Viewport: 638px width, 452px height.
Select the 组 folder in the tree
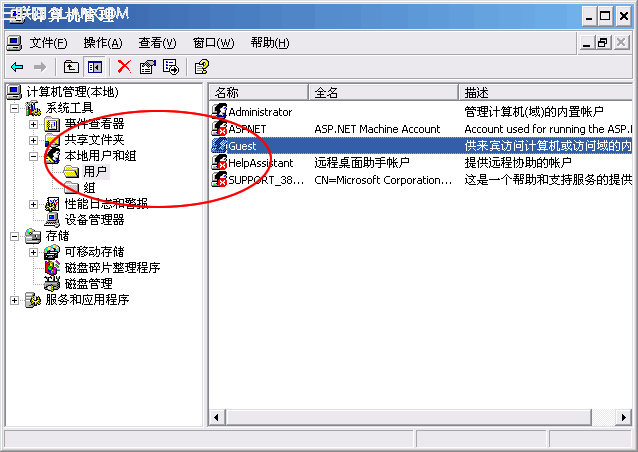[89, 188]
